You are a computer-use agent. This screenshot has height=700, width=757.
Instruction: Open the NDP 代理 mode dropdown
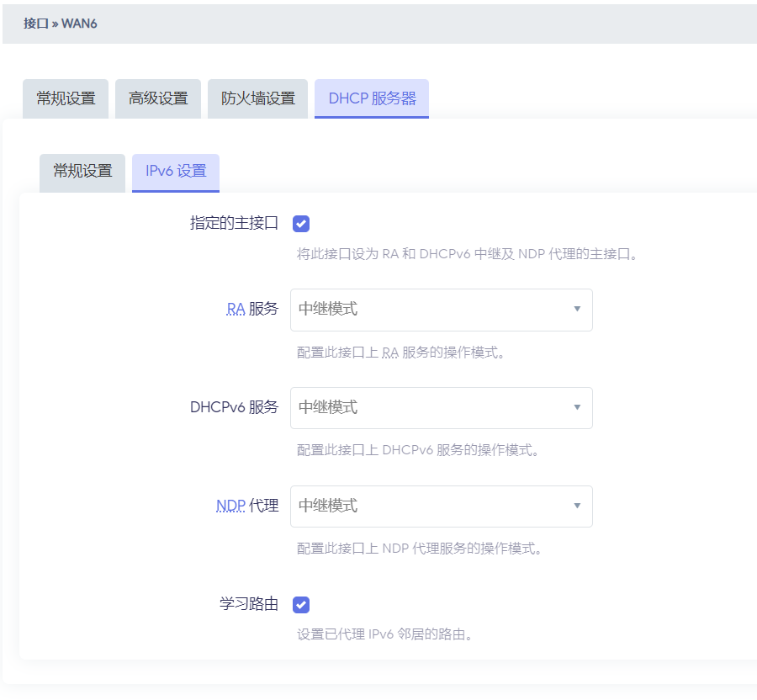pos(441,506)
